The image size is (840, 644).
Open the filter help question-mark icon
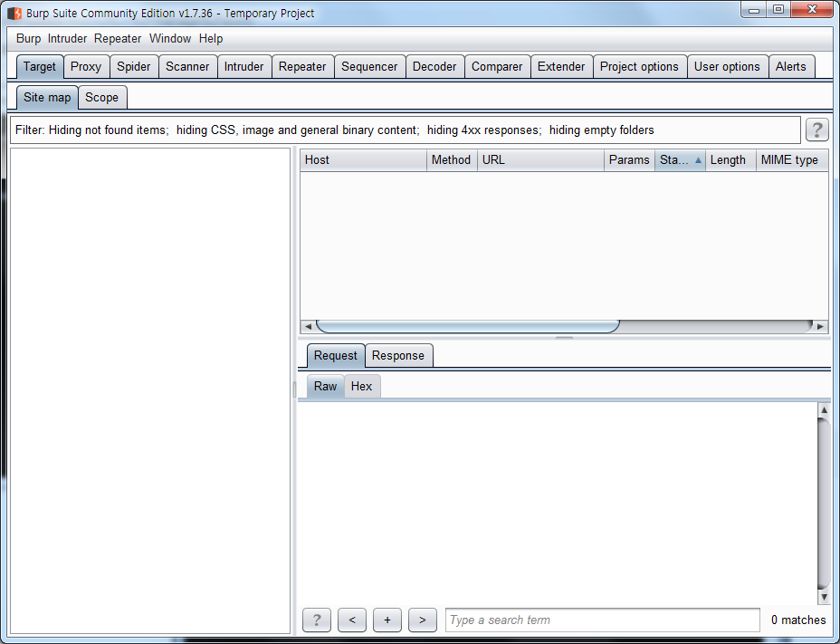[817, 130]
